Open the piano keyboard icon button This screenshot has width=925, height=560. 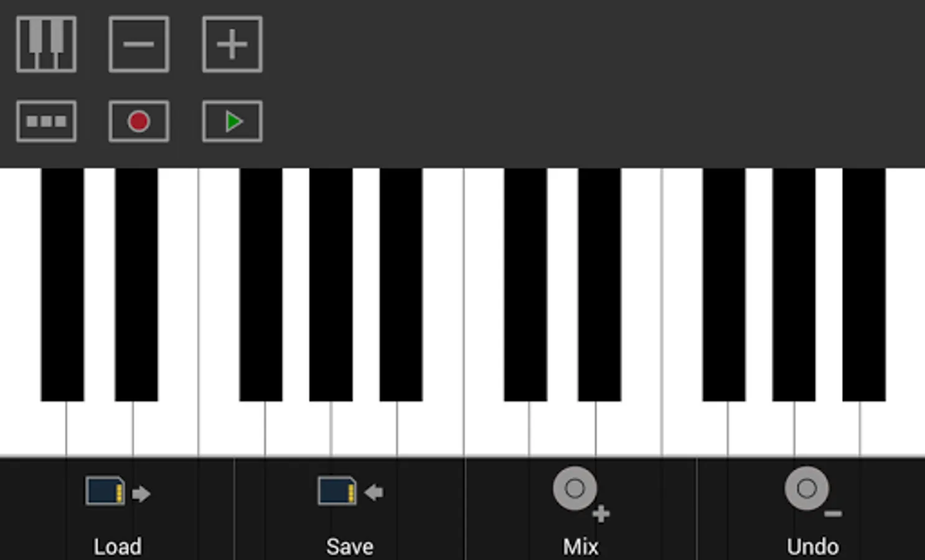[46, 44]
